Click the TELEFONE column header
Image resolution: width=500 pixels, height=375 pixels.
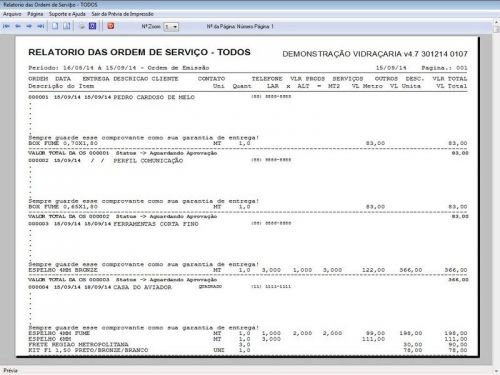coord(267,79)
